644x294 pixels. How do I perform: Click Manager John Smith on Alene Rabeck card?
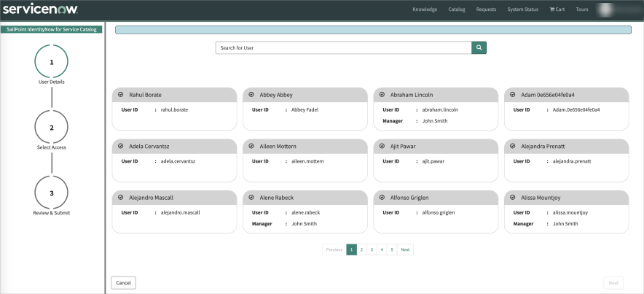point(304,224)
